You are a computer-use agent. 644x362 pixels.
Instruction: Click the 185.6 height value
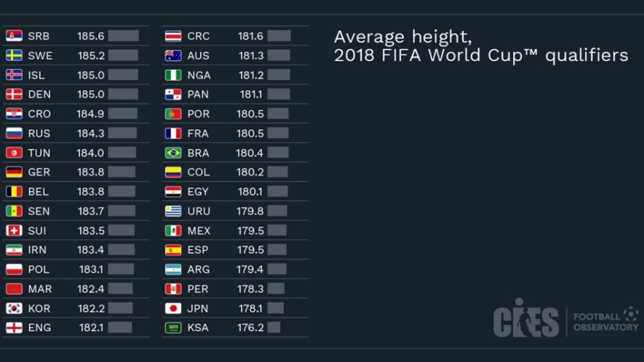click(91, 36)
